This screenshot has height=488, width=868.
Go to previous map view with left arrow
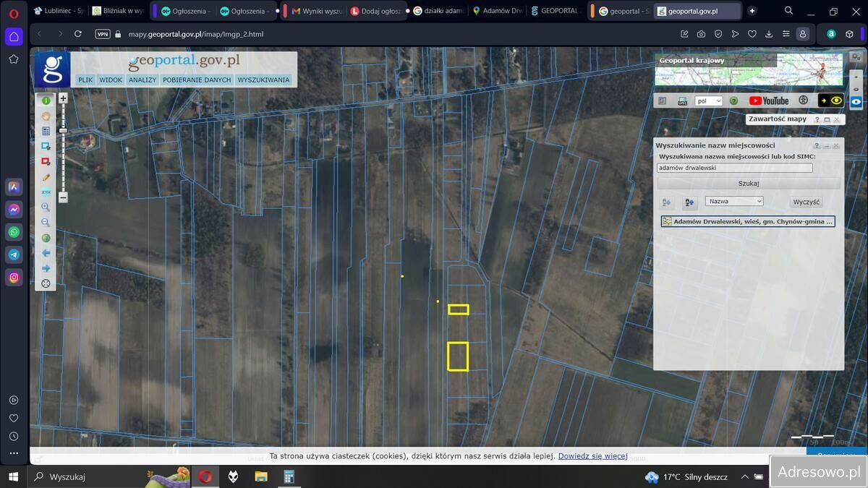[x=46, y=253]
